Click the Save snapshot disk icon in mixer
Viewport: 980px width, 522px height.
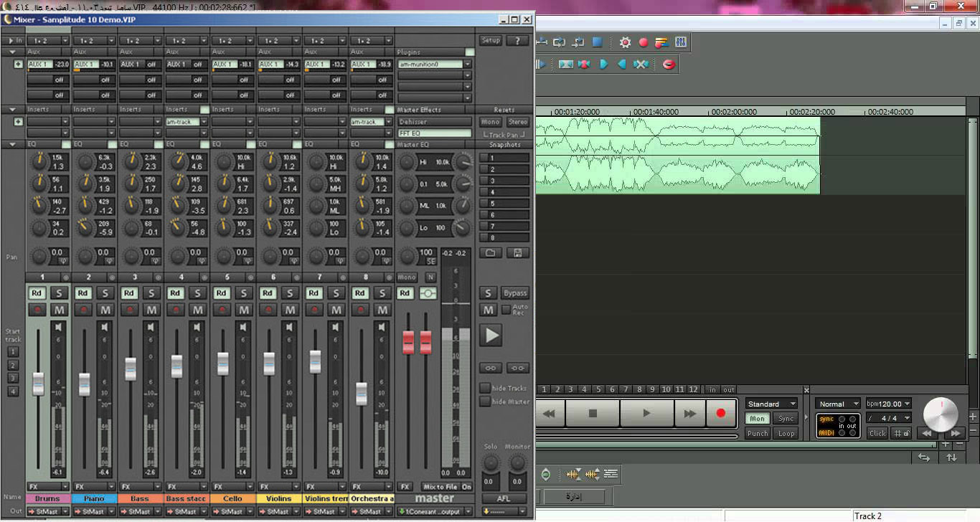tap(517, 253)
